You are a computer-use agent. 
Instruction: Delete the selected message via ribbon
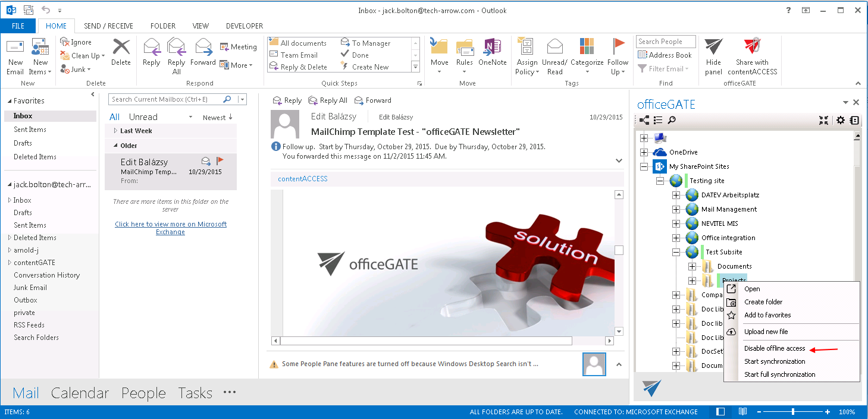pyautogui.click(x=121, y=52)
